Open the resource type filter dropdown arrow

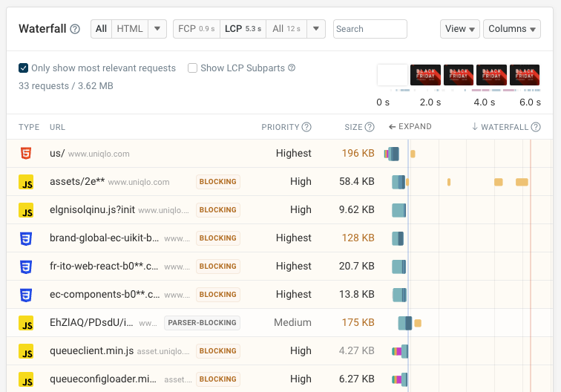[157, 29]
